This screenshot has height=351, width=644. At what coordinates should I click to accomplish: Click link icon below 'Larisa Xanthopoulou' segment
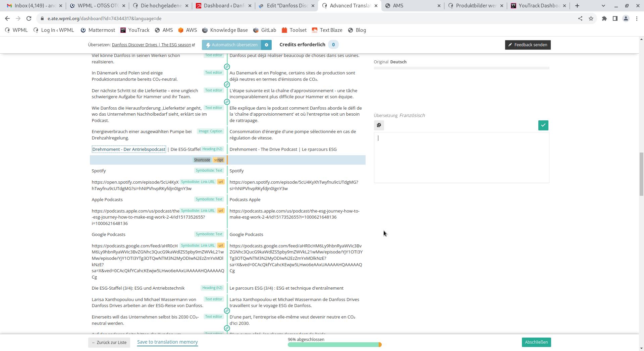tap(227, 311)
